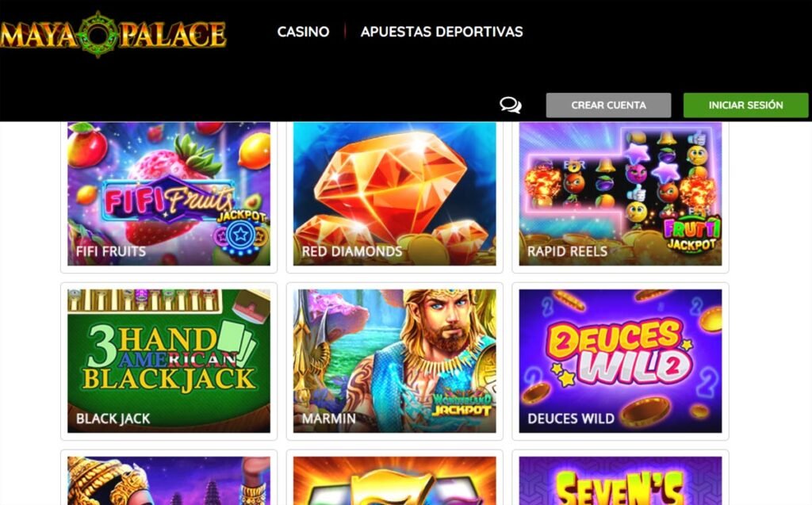The image size is (812, 505).
Task: Go to the Casino menu section
Action: (x=303, y=32)
